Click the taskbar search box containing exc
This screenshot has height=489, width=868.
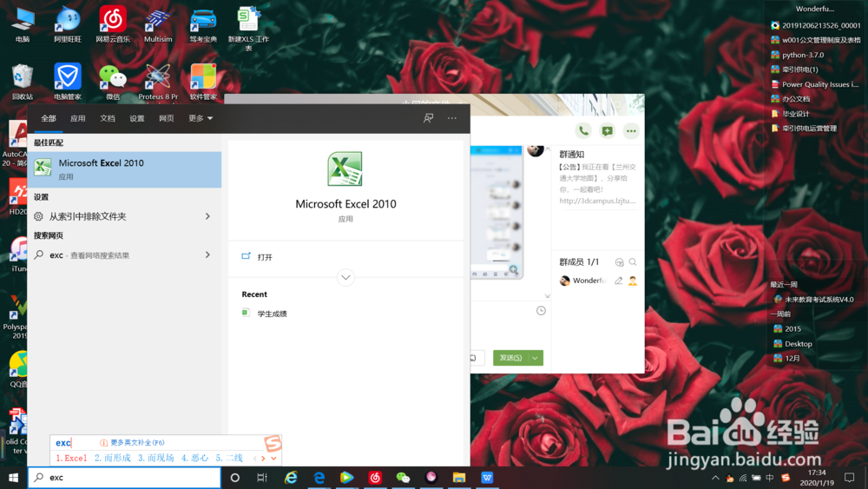click(124, 478)
